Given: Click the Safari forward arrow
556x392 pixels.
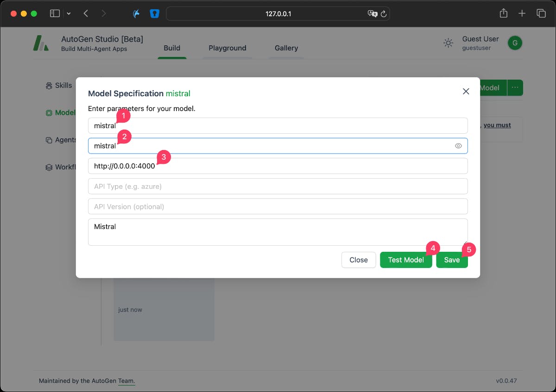Looking at the screenshot, I should 103,13.
